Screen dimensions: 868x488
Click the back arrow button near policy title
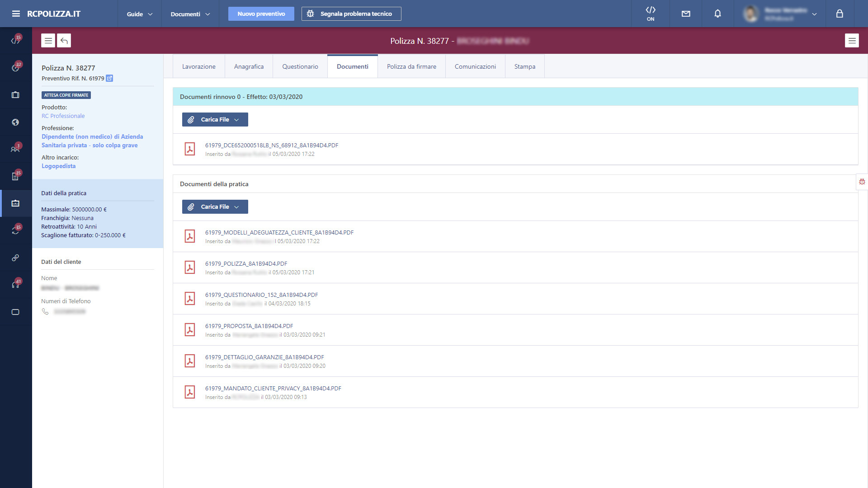64,41
